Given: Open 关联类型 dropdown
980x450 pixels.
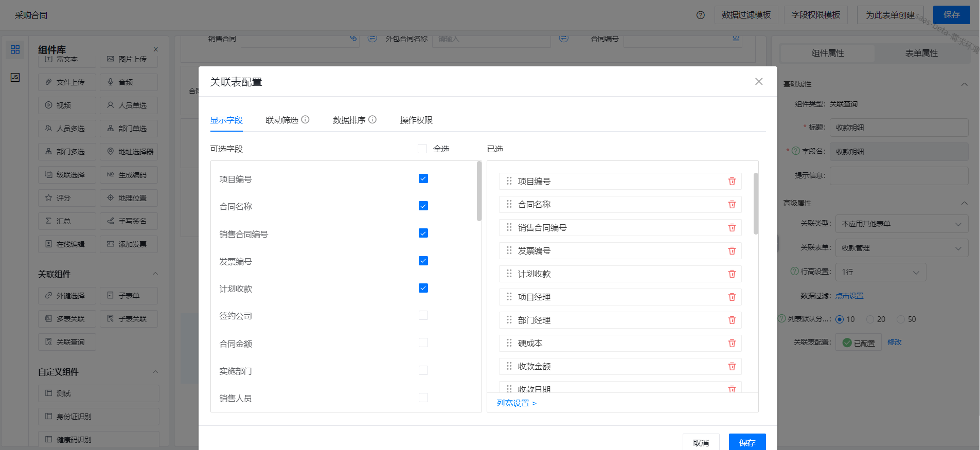Looking at the screenshot, I should coord(901,224).
